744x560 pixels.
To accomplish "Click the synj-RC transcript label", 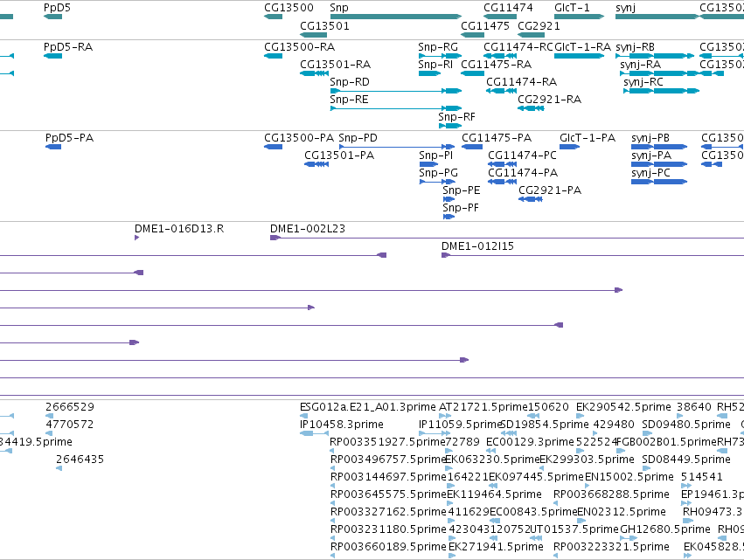I will [x=643, y=82].
